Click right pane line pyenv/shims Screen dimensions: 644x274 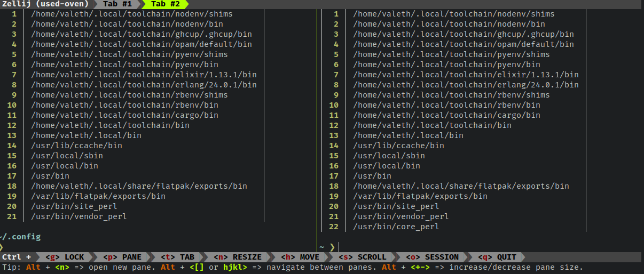click(452, 54)
